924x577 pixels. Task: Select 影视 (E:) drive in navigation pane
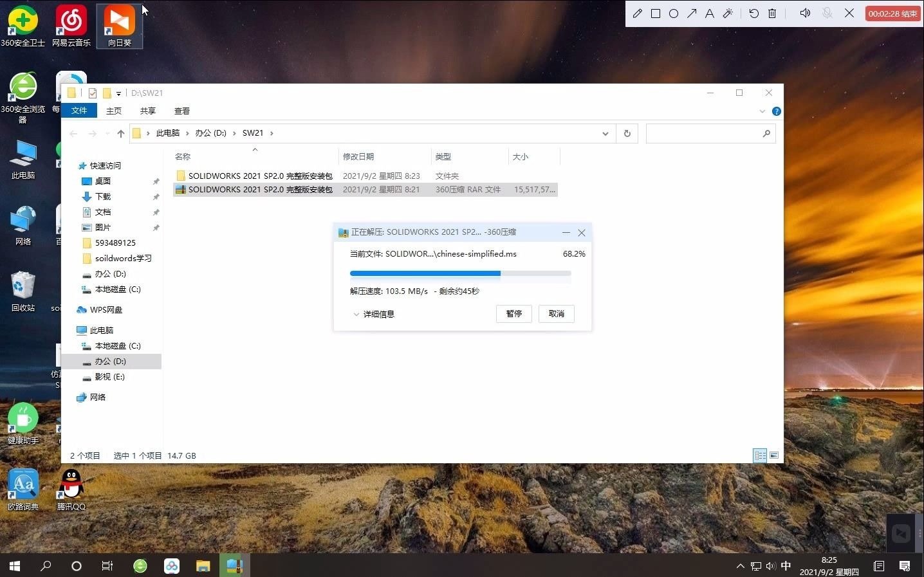click(x=109, y=376)
